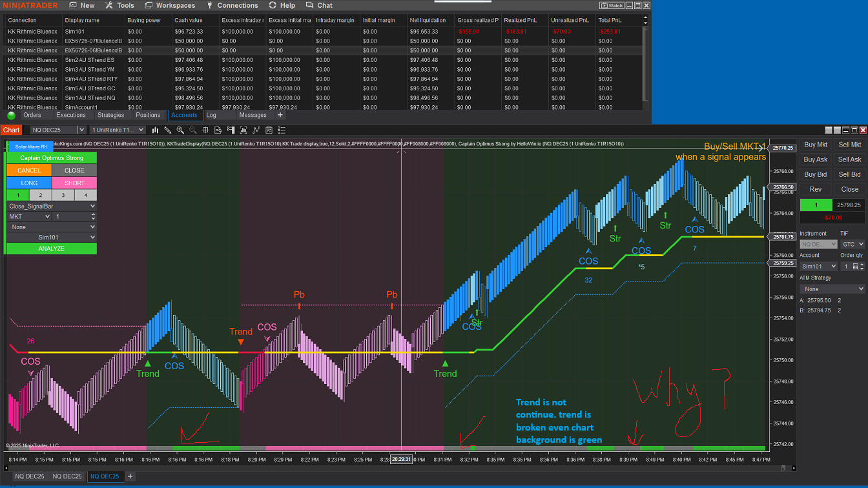Image resolution: width=868 pixels, height=488 pixels.
Task: Select quantity preset 2 in strategy panel
Action: click(x=41, y=195)
